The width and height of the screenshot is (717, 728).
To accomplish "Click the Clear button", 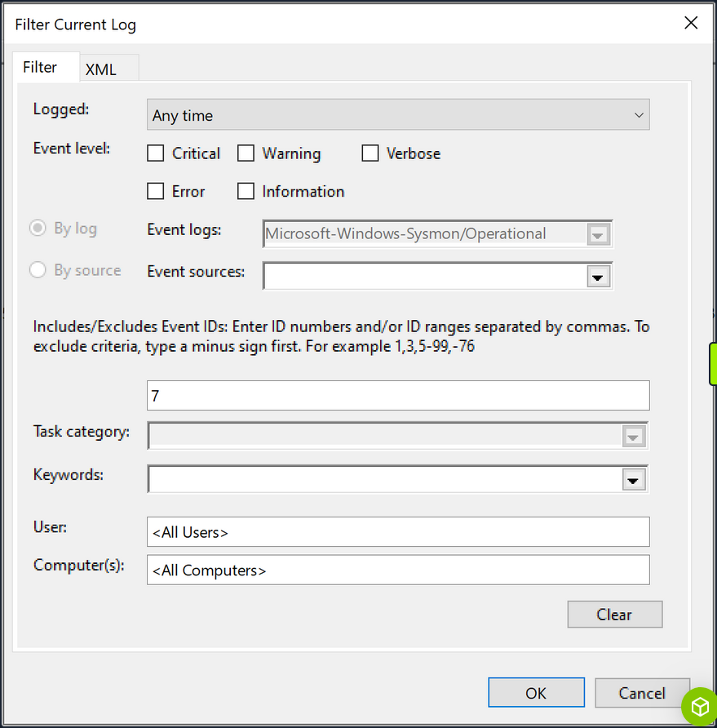I will point(614,614).
